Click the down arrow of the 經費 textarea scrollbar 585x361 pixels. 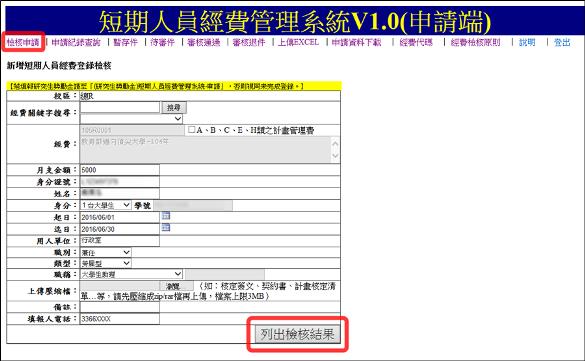335,156
